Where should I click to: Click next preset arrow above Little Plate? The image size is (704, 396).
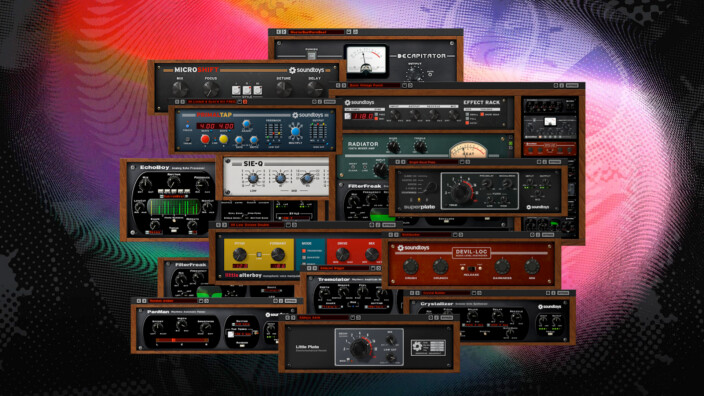[x=294, y=317]
